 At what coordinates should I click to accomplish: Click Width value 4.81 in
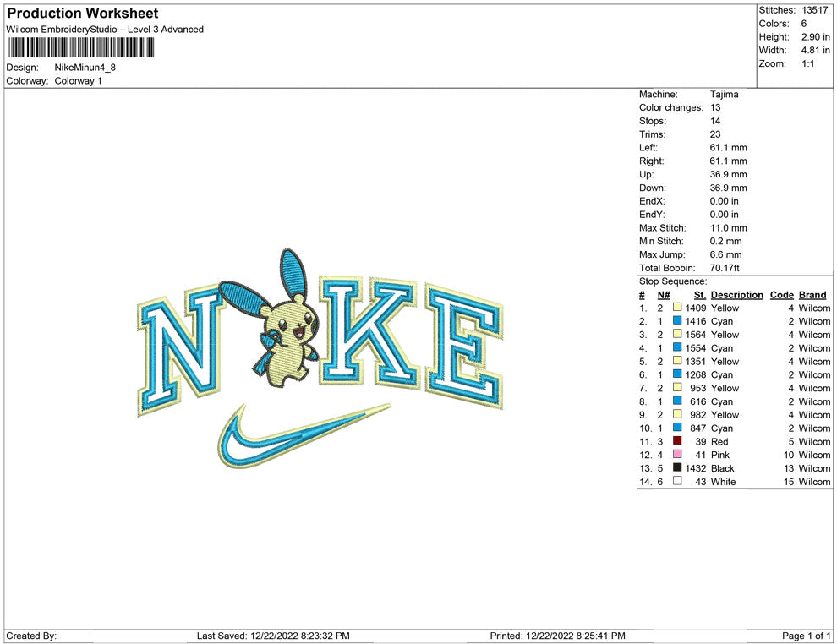click(816, 50)
